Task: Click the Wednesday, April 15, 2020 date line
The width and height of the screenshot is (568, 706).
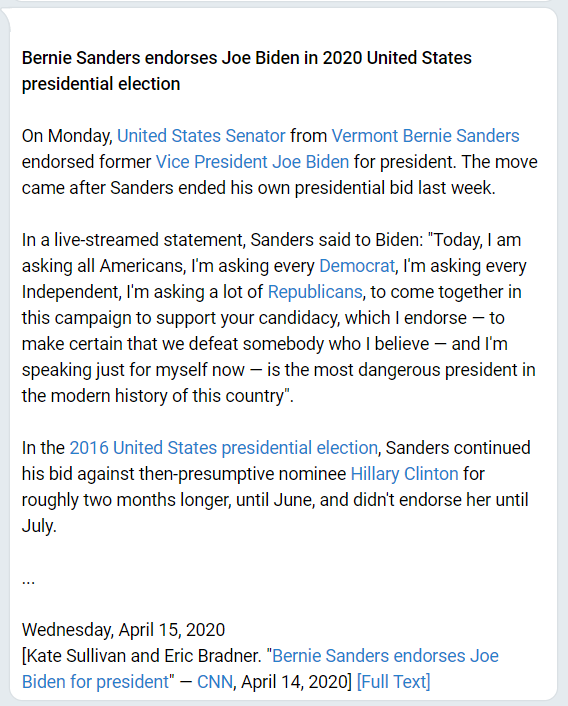Action: tap(123, 630)
